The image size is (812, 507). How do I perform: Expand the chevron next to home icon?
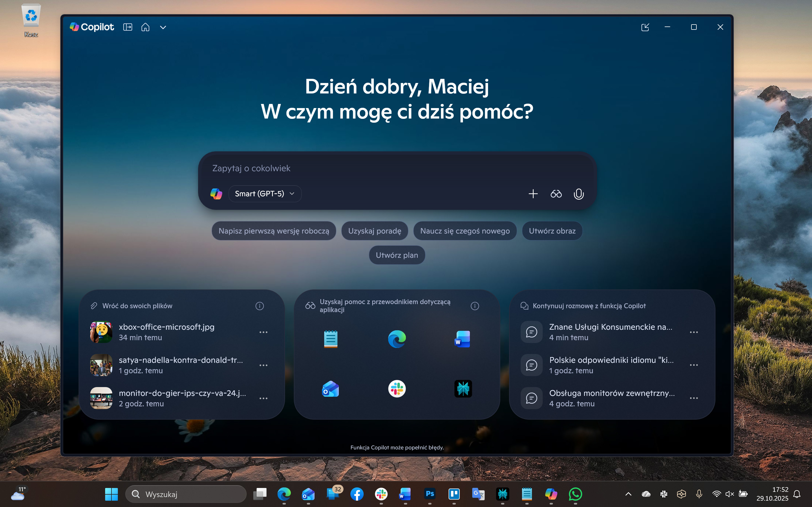163,28
